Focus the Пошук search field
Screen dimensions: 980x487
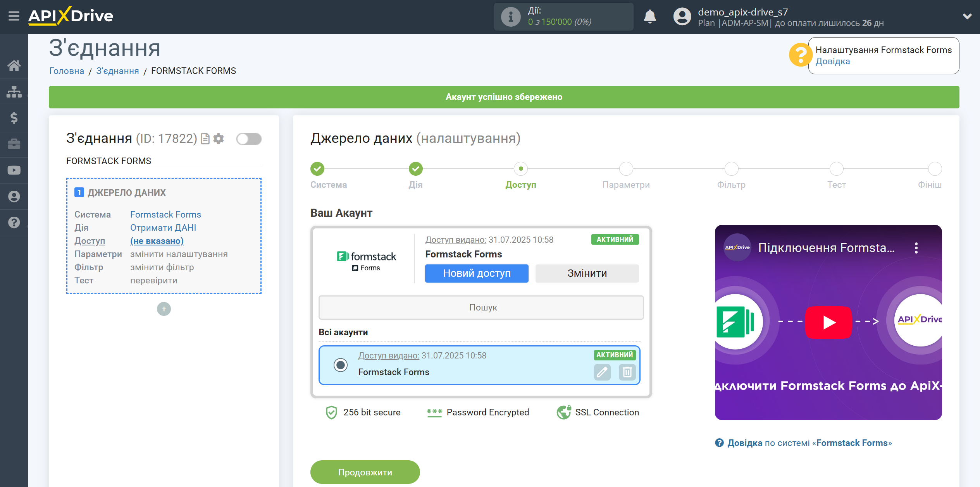[x=481, y=307]
